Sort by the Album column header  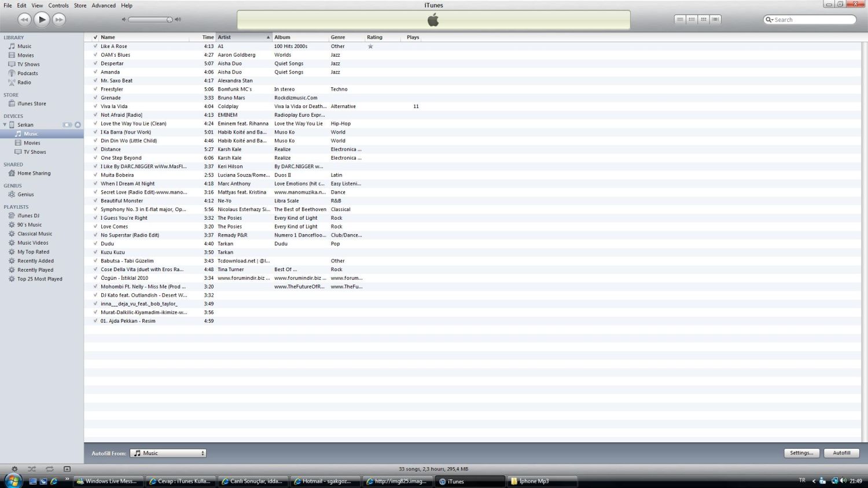coord(300,37)
